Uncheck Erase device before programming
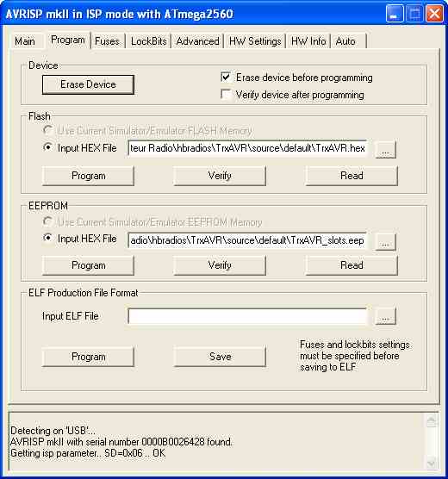The height and width of the screenshot is (479, 448). (x=226, y=77)
